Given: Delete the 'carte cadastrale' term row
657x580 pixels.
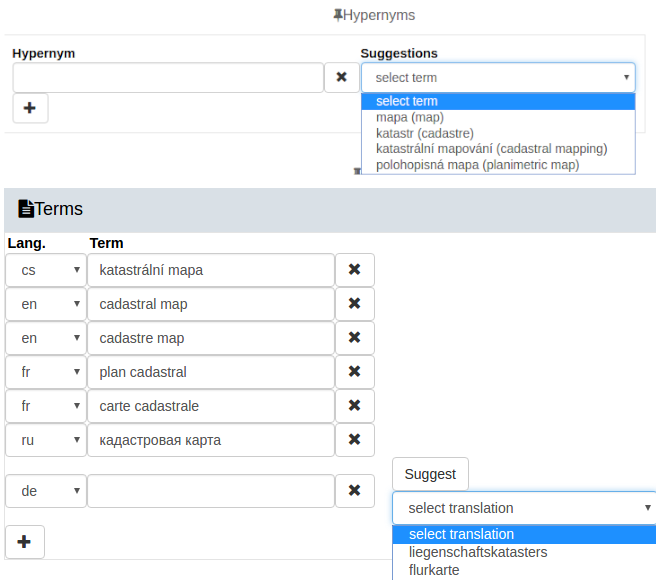Looking at the screenshot, I should [354, 406].
